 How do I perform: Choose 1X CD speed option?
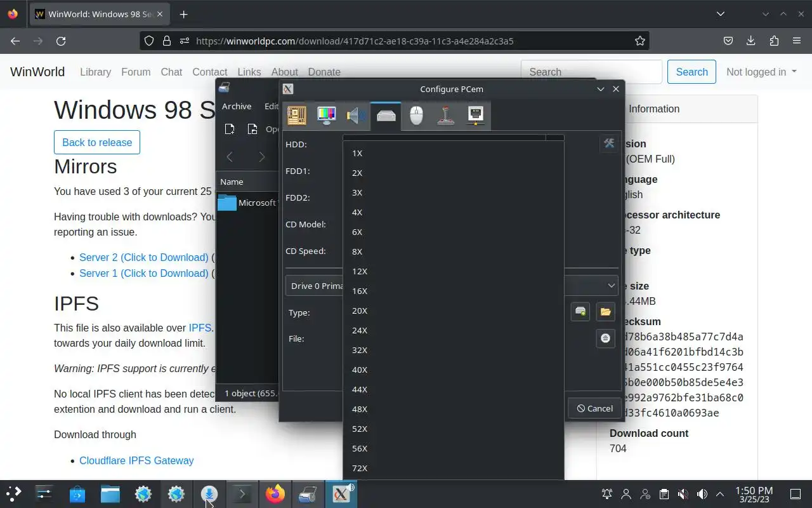(453, 153)
